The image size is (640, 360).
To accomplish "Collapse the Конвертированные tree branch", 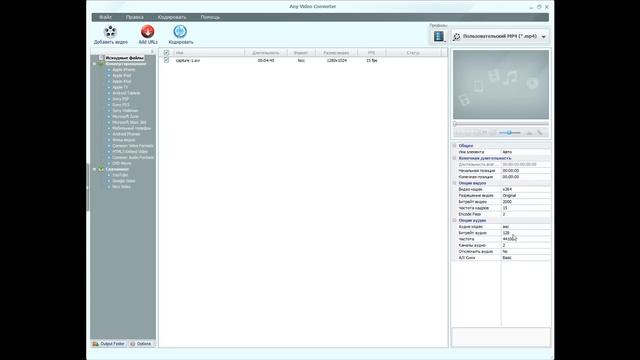I will tap(94, 64).
